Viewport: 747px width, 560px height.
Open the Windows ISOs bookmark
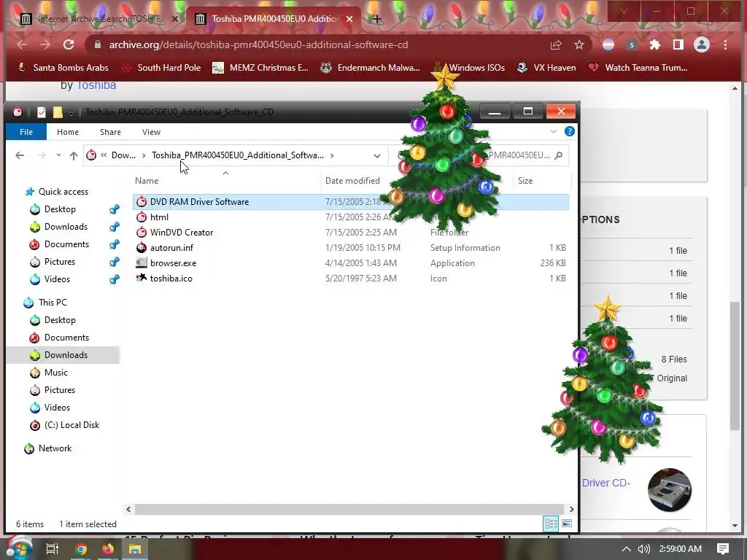469,68
